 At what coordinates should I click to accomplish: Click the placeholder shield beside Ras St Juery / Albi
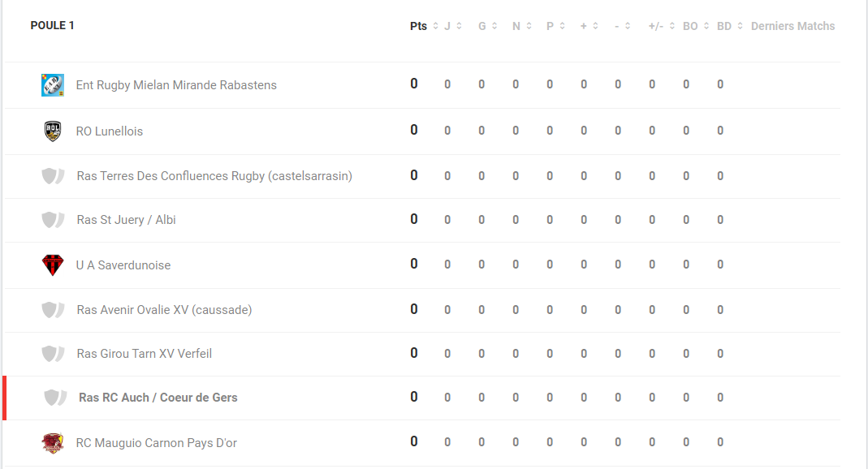53,220
